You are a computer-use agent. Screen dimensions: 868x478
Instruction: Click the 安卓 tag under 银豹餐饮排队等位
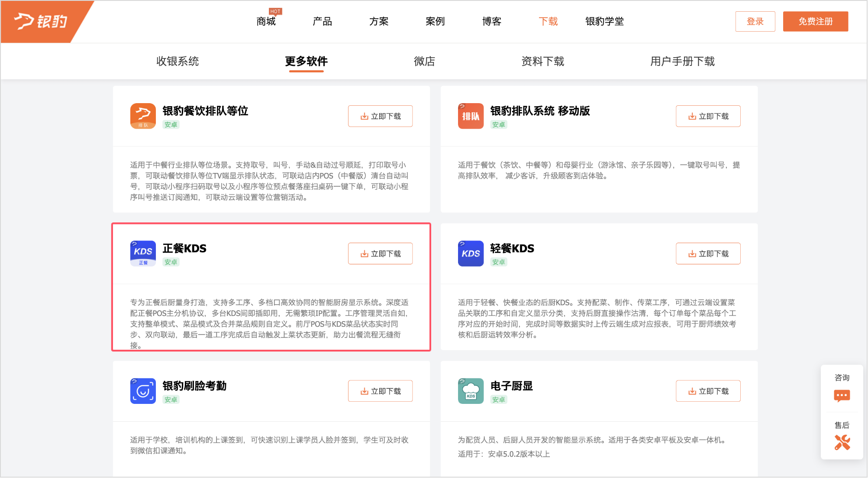(171, 125)
